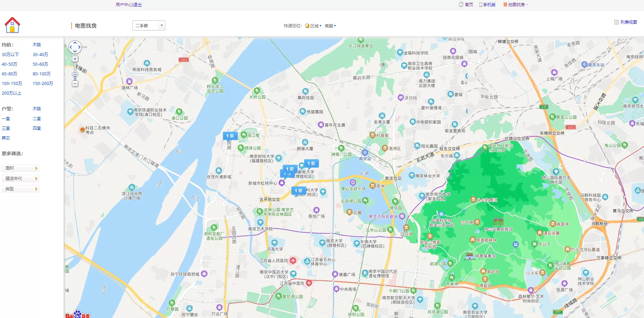Click the map zoom out minus button
Viewport: 644px width, 318px height.
pyautogui.click(x=75, y=84)
